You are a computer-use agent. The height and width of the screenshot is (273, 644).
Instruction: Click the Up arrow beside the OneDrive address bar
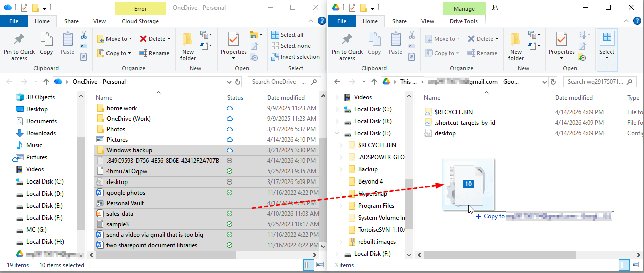(46, 82)
